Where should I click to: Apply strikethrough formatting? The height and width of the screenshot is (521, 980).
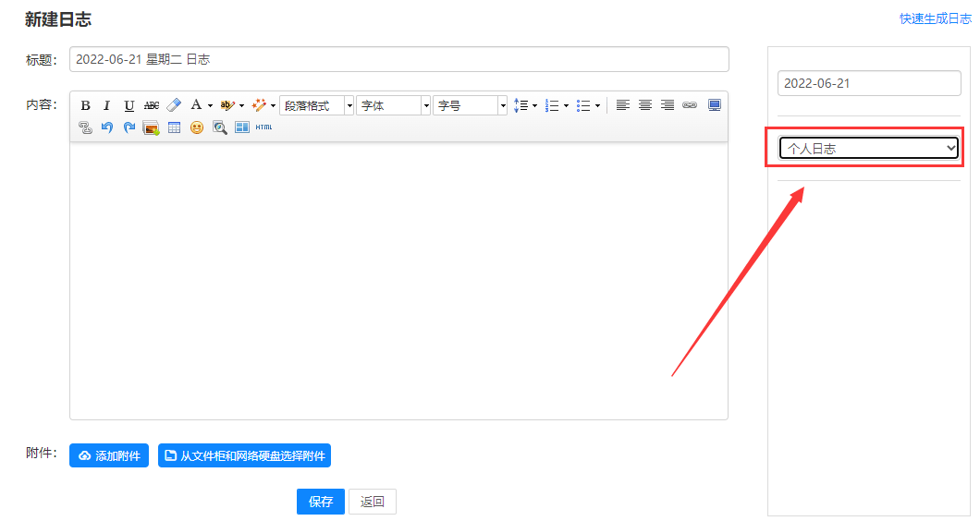click(x=152, y=105)
